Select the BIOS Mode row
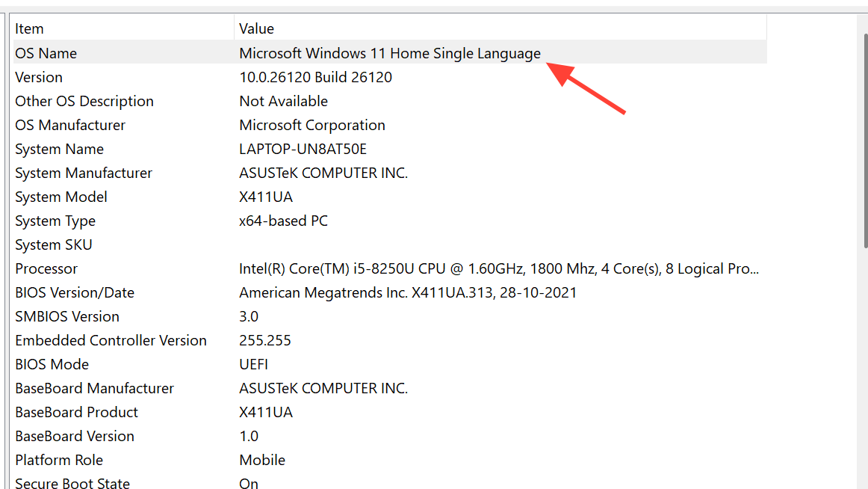The width and height of the screenshot is (868, 489). tap(52, 364)
